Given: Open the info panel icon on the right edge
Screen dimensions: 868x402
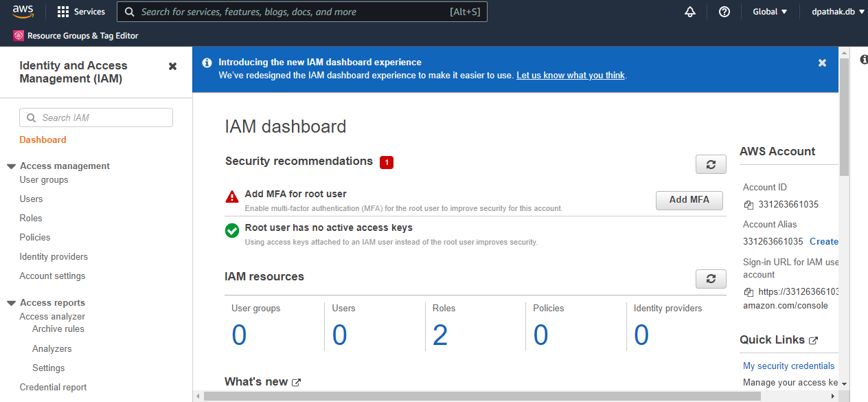Looking at the screenshot, I should 864,60.
